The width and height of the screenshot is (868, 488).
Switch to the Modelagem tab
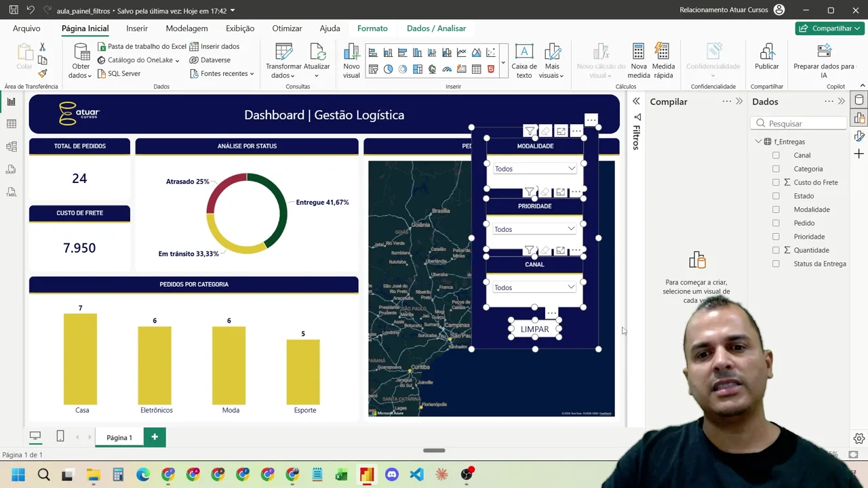pos(186,28)
